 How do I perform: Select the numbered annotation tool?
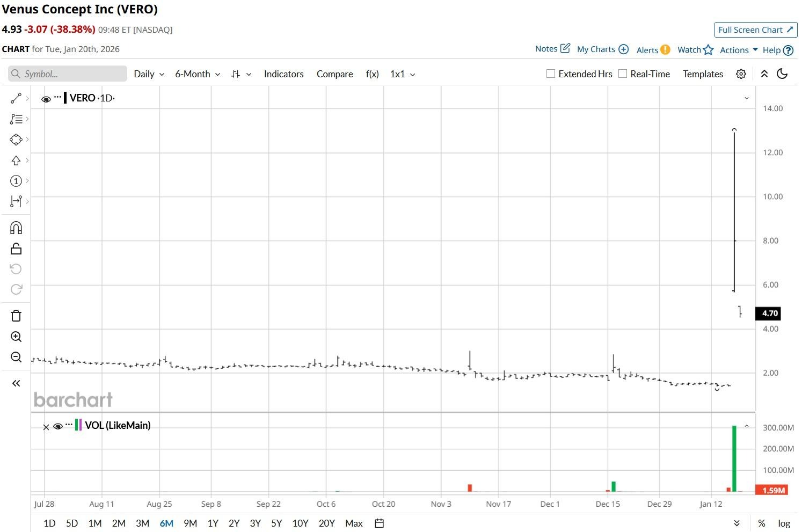tap(16, 181)
